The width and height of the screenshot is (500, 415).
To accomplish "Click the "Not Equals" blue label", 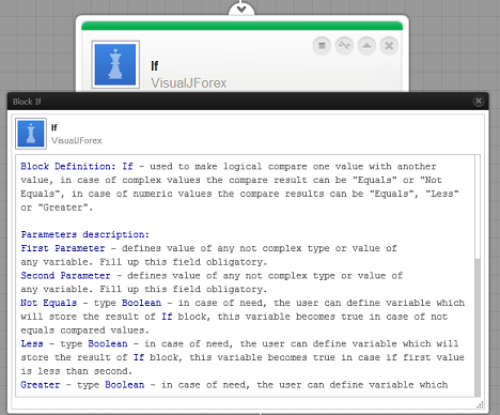I will click(x=49, y=303).
